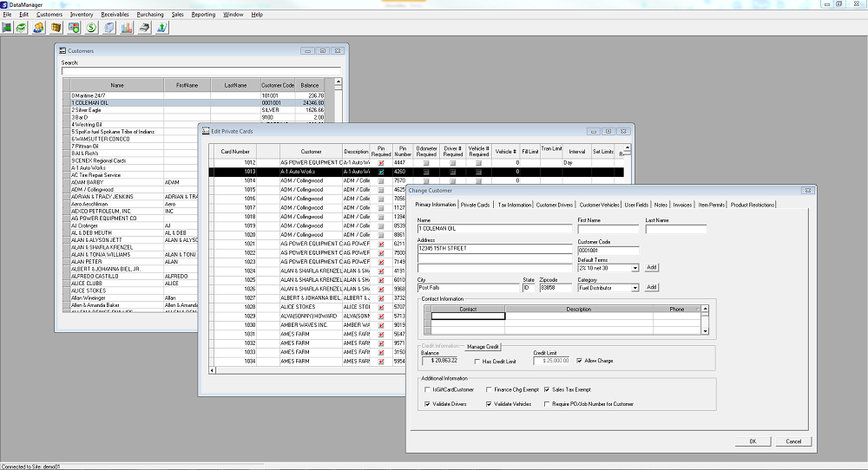Click the Cancel button
Screen dimensions: 868x470
[793, 441]
